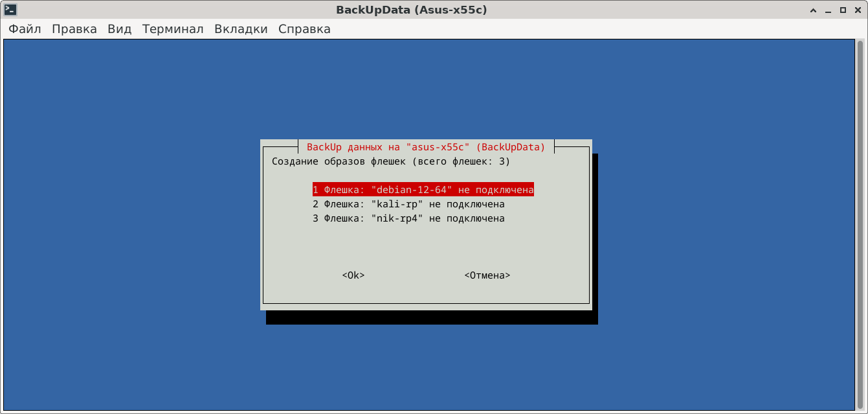Click the red dialog title text
868x414 pixels.
tap(426, 147)
